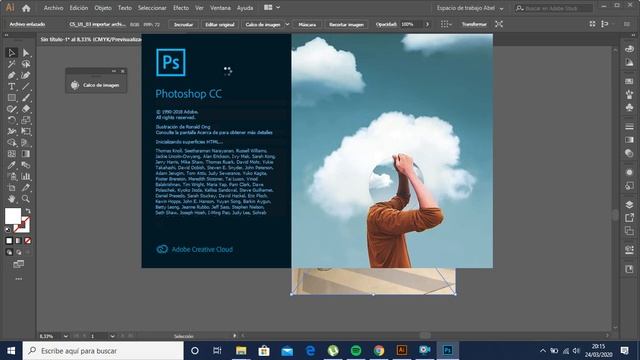Click the Máscara button

pyautogui.click(x=307, y=24)
